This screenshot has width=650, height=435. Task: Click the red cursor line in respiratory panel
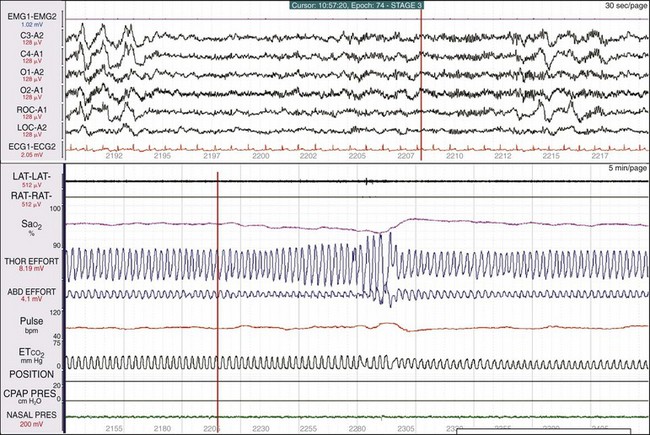(217, 300)
